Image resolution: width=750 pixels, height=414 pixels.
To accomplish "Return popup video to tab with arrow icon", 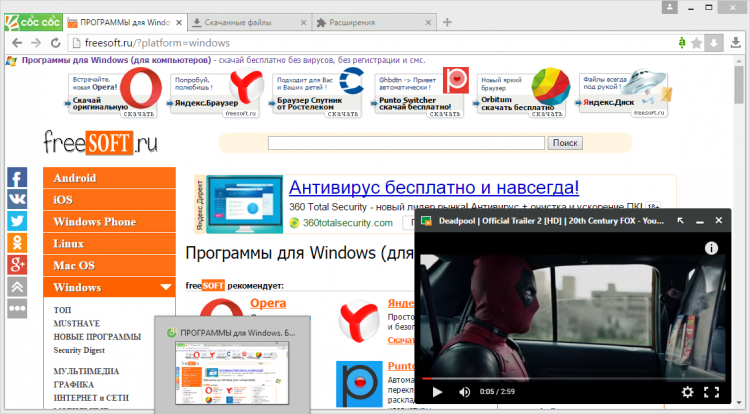I will 680,220.
